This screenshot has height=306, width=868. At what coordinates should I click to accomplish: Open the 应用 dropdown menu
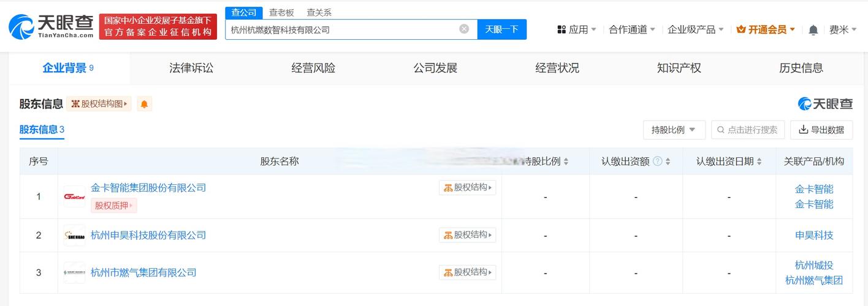click(x=577, y=29)
